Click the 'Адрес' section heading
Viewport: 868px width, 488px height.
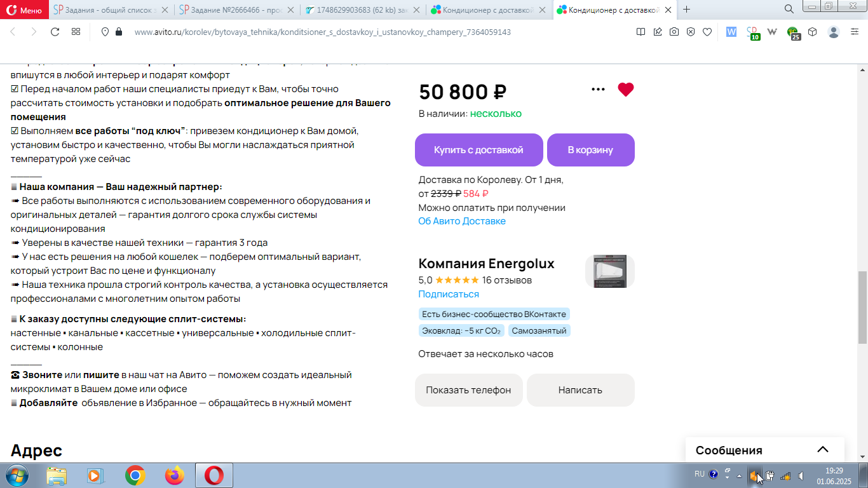(x=36, y=451)
